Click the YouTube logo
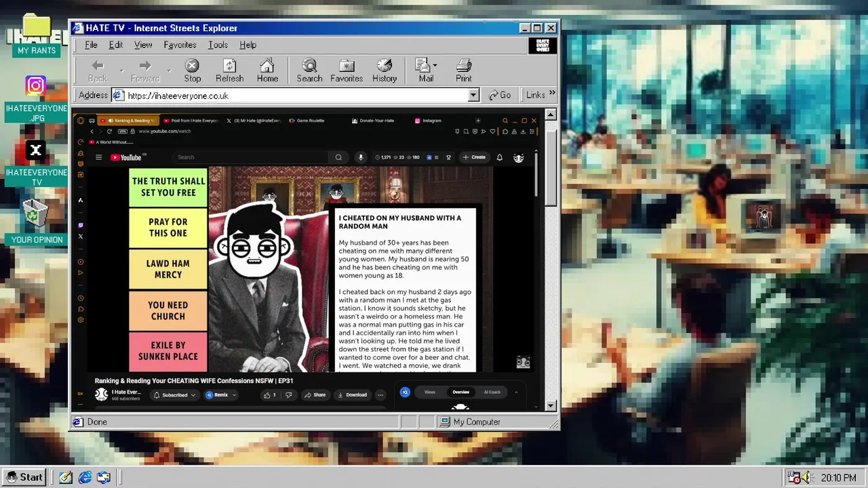Viewport: 868px width, 488px height. [125, 157]
